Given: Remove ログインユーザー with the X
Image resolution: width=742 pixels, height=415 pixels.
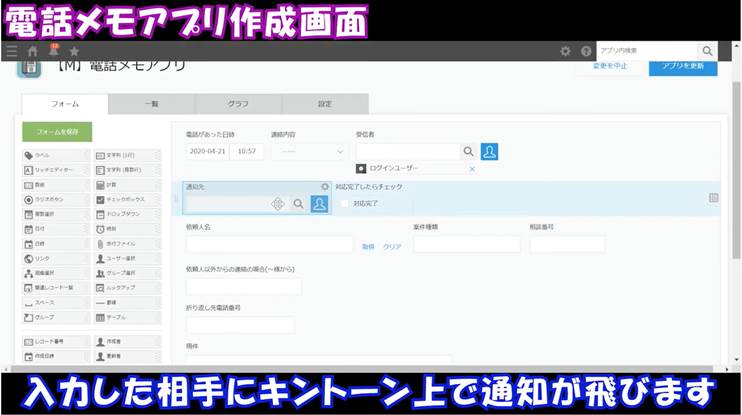Looking at the screenshot, I should click(x=472, y=169).
